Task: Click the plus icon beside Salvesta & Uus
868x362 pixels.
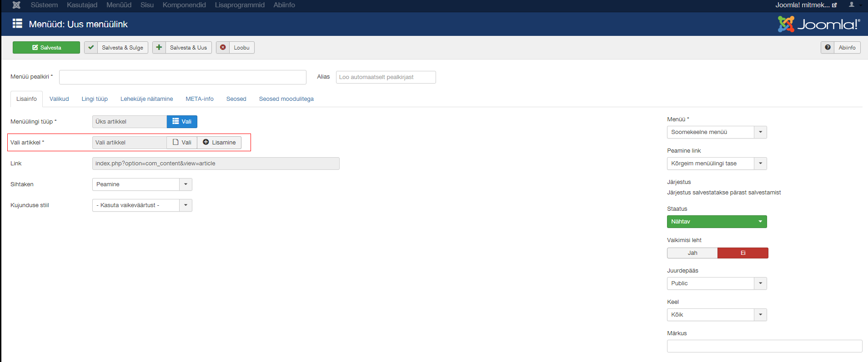Action: click(159, 48)
